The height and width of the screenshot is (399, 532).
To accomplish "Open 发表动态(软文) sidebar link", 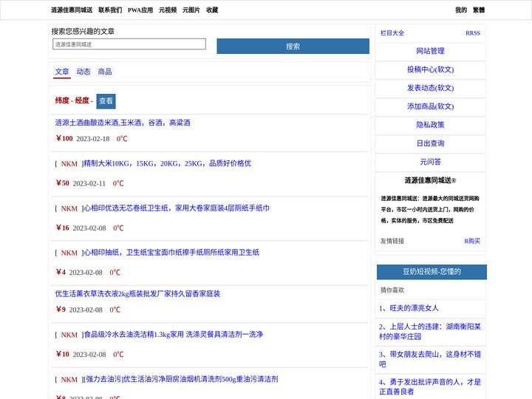I will pos(430,88).
